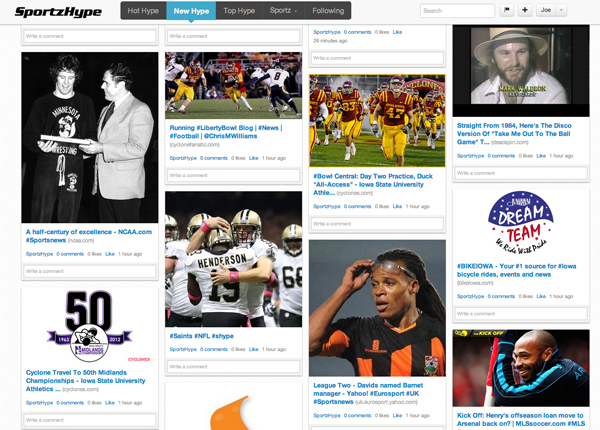The image size is (600, 430).
Task: Expand the Sportz dropdown menu
Action: pos(285,11)
